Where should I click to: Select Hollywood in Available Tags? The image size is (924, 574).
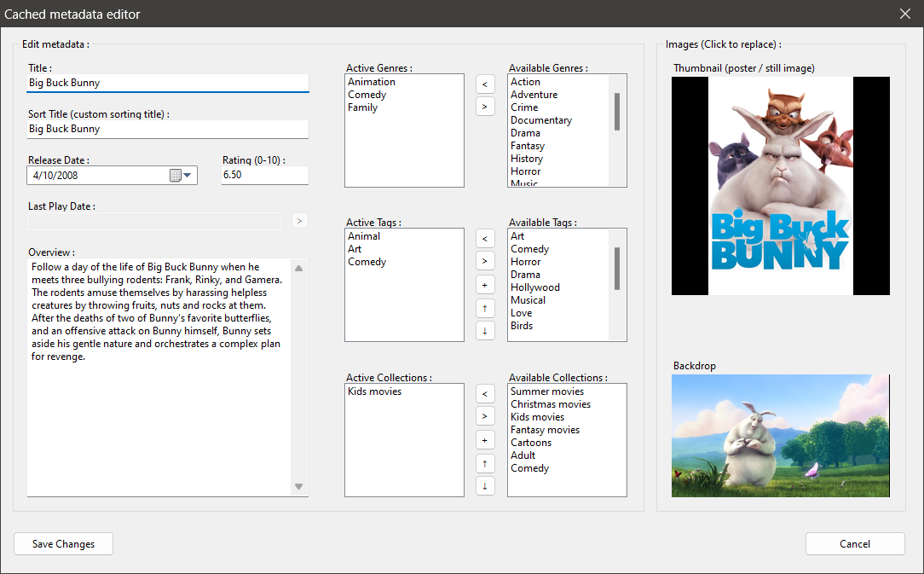pos(535,287)
